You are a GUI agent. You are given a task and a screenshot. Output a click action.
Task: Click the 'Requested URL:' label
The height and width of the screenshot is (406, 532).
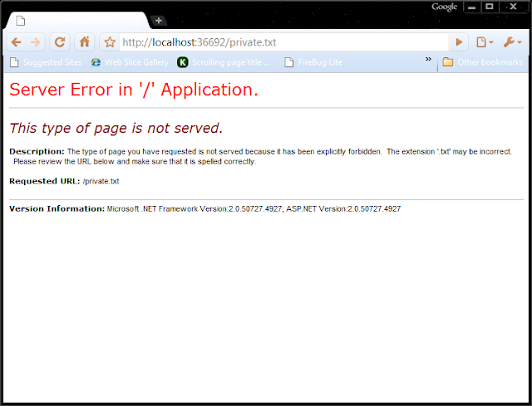[x=44, y=181]
